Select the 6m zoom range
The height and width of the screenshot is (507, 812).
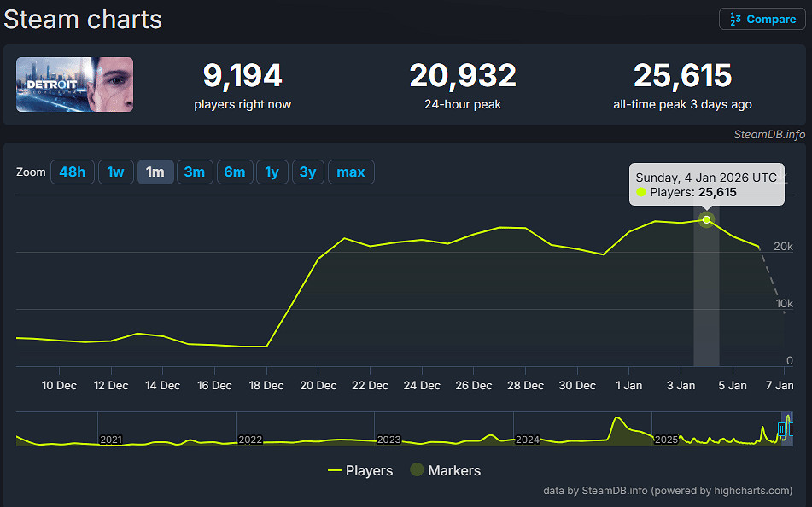pos(235,172)
